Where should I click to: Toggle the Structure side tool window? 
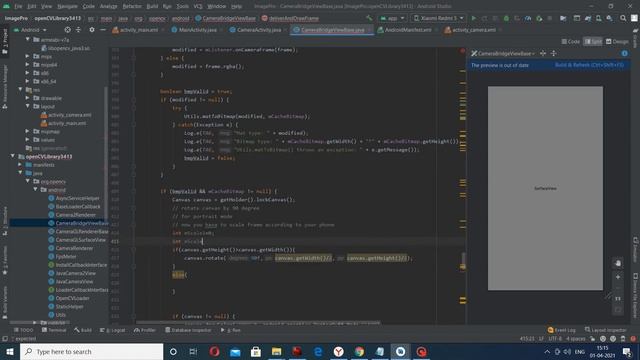(5, 221)
